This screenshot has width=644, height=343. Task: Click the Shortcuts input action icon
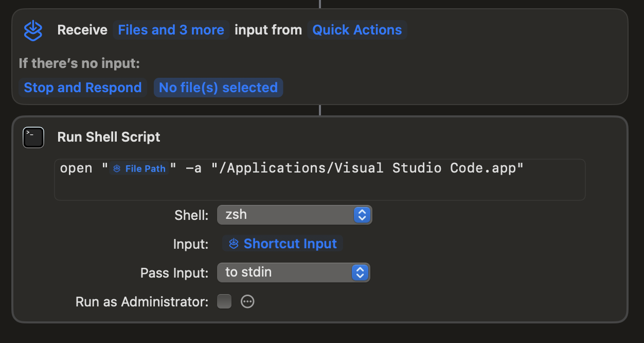coord(33,30)
